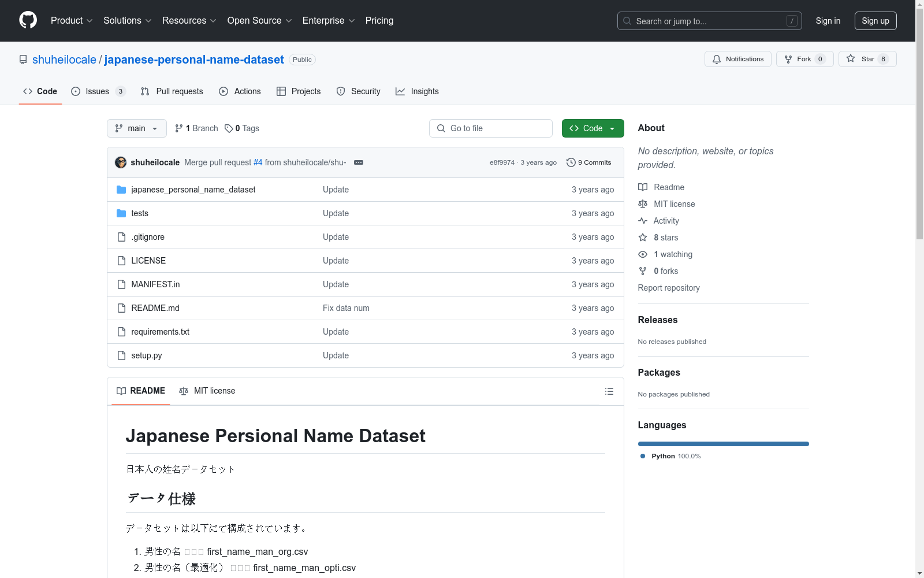Viewport: 924px width, 578px height.
Task: Open the japanese_personal_name_dataset folder
Action: (x=193, y=190)
